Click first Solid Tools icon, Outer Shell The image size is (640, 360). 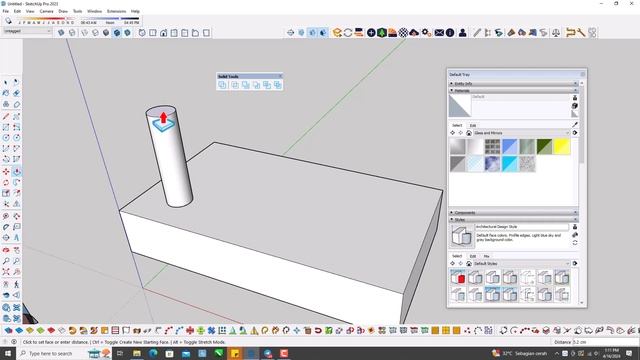tap(222, 85)
